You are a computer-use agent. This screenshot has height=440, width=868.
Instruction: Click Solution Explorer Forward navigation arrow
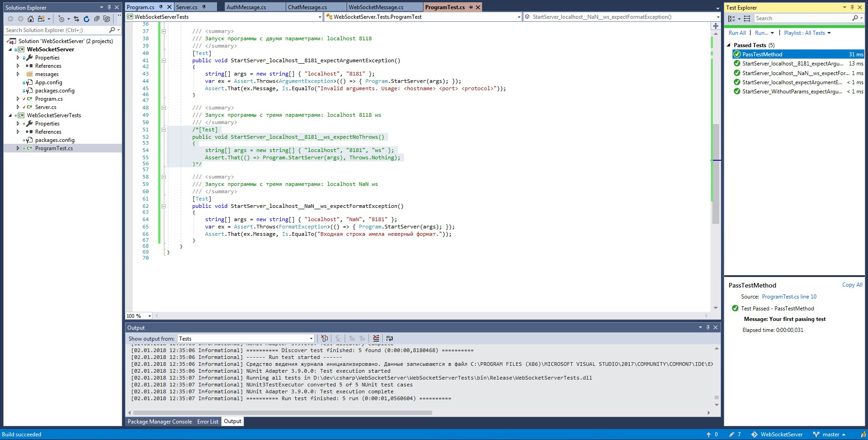click(x=20, y=19)
